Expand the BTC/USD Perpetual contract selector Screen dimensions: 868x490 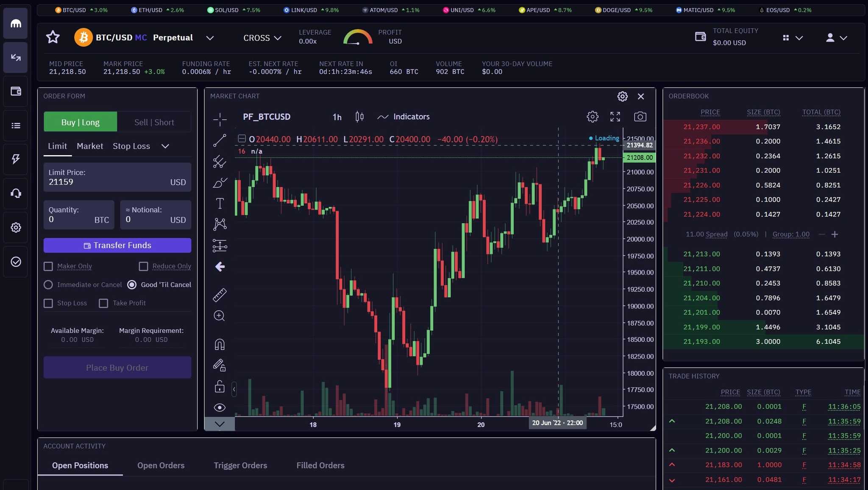coord(210,38)
